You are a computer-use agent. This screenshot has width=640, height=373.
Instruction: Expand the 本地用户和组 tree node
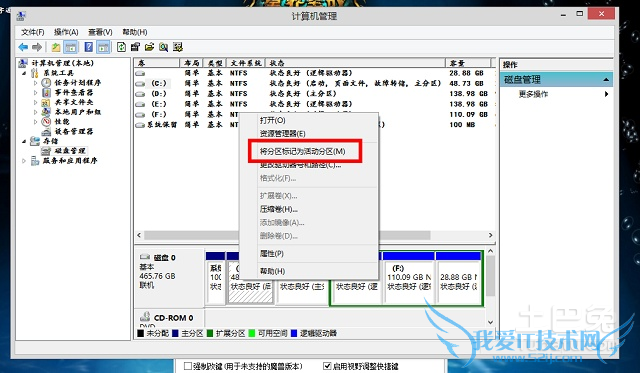[x=36, y=112]
